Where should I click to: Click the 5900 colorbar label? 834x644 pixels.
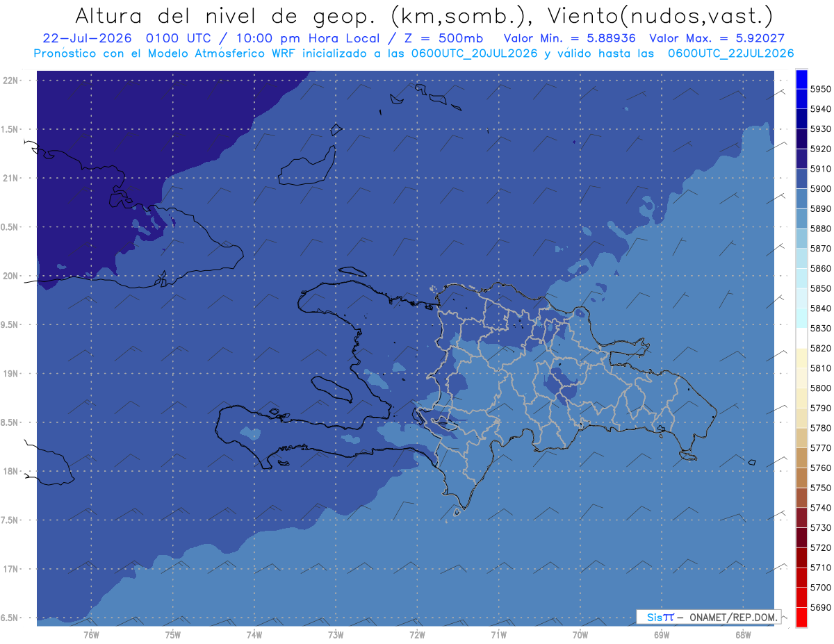coord(820,188)
